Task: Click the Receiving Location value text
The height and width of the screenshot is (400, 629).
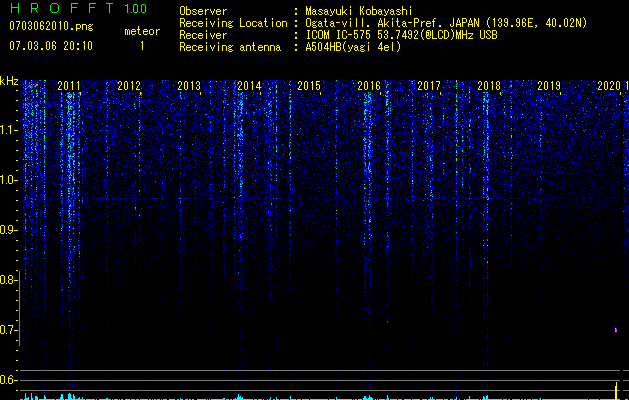Action: click(446, 23)
